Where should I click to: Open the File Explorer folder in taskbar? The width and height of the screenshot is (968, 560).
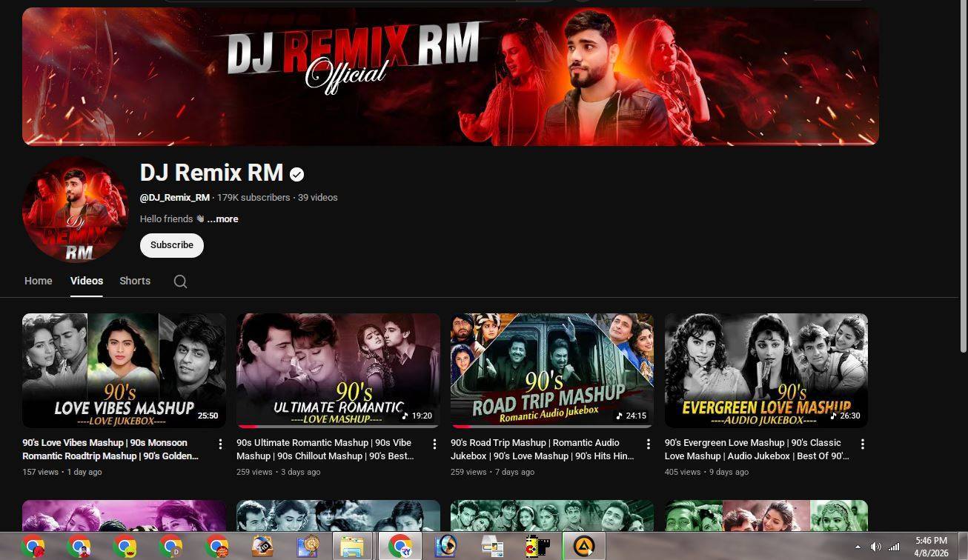pyautogui.click(x=352, y=547)
